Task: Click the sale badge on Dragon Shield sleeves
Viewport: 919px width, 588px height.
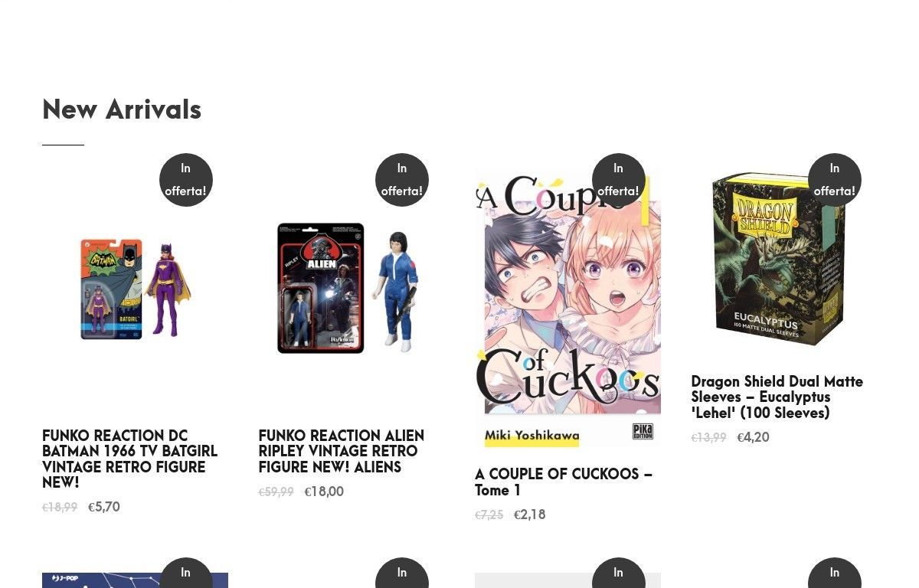Action: [835, 180]
